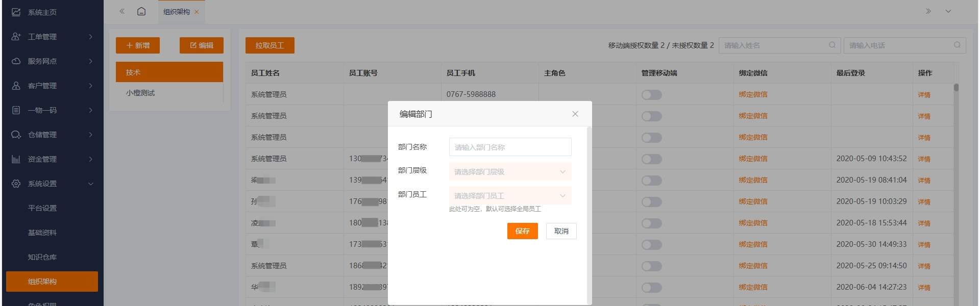Click the 系统设置 gear icon in sidebar
Image resolution: width=980 pixels, height=306 pixels.
coord(16,184)
